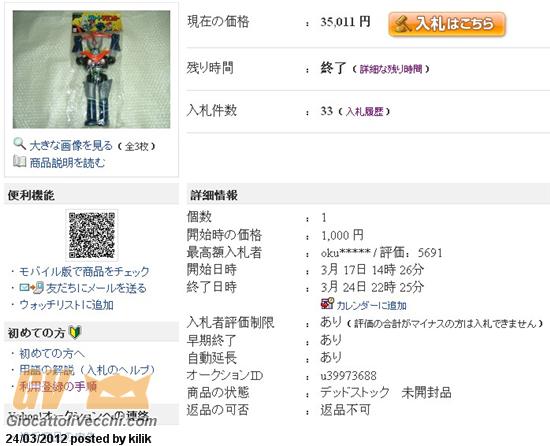Open 友だちにメールを送る link
Viewport: 550px width, 446px height.
tap(96, 288)
